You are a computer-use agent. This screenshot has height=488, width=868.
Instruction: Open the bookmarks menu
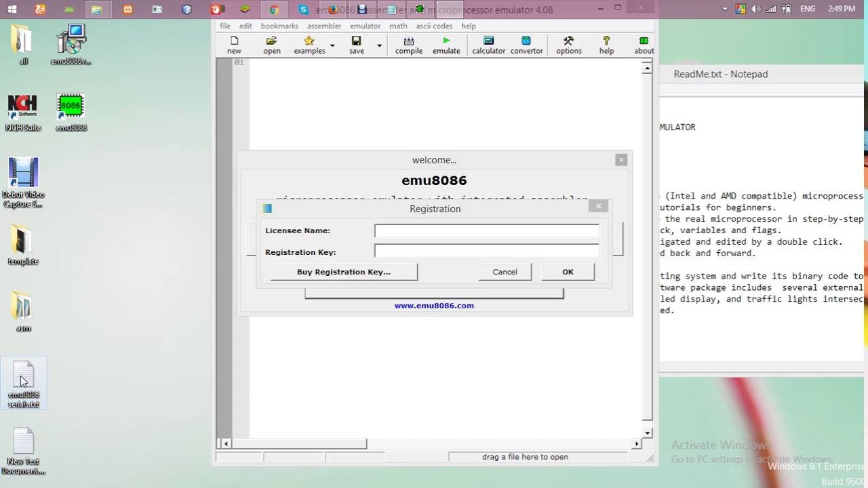tap(279, 26)
